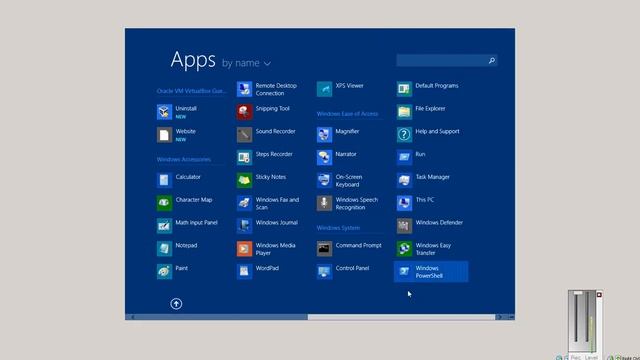Image resolution: width=640 pixels, height=360 pixels.
Task: Click the zoom-out minus button at scrollbar end
Action: (511, 317)
